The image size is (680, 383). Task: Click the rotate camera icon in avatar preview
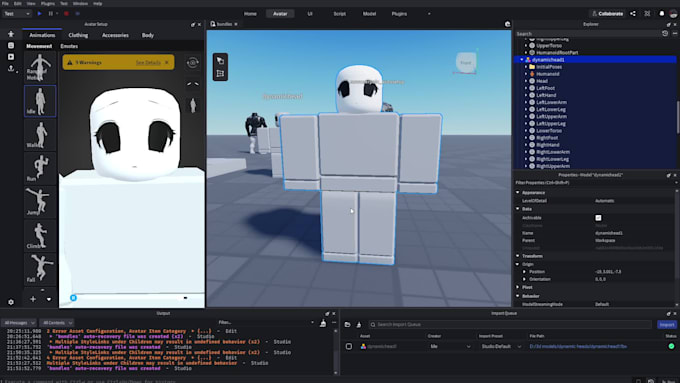[x=193, y=62]
